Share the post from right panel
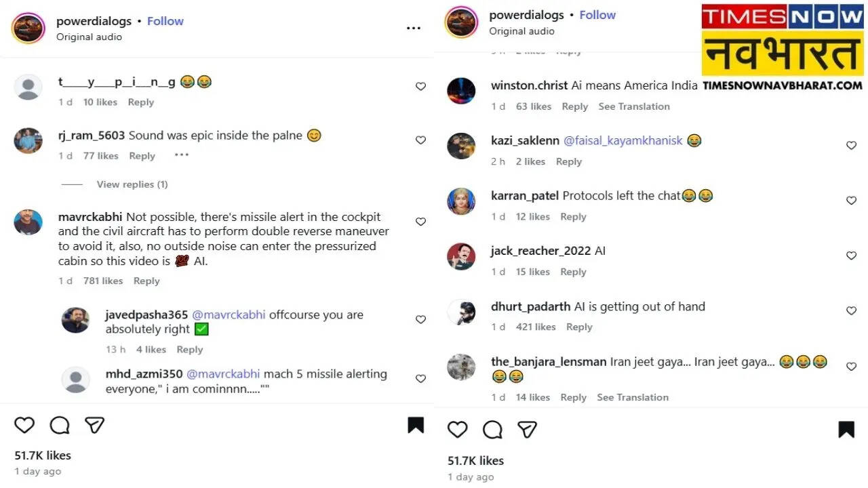 point(528,429)
